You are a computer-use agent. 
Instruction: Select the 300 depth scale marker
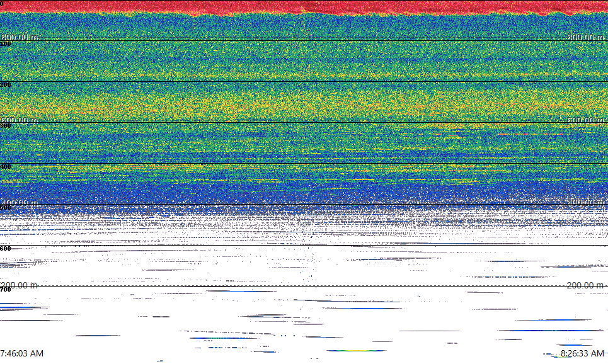pos(6,125)
